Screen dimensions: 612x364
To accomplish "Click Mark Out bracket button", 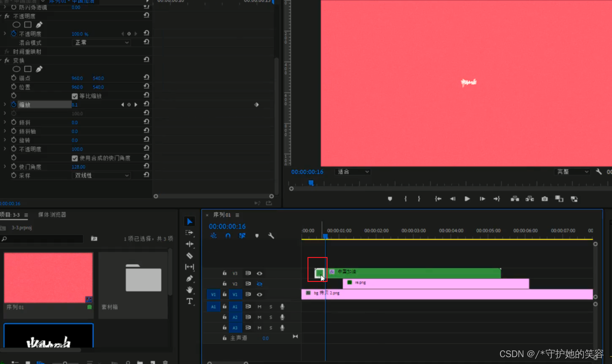I will coord(419,199).
